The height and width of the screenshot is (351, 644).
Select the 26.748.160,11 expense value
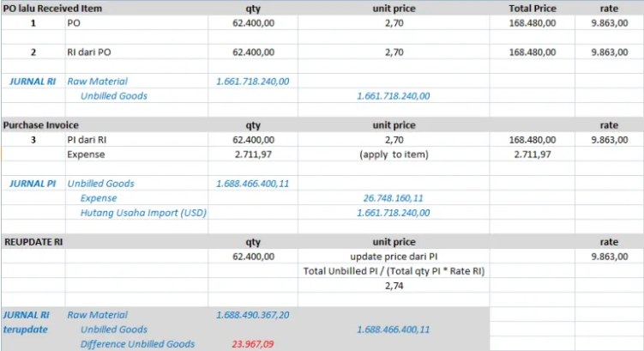coord(394,197)
